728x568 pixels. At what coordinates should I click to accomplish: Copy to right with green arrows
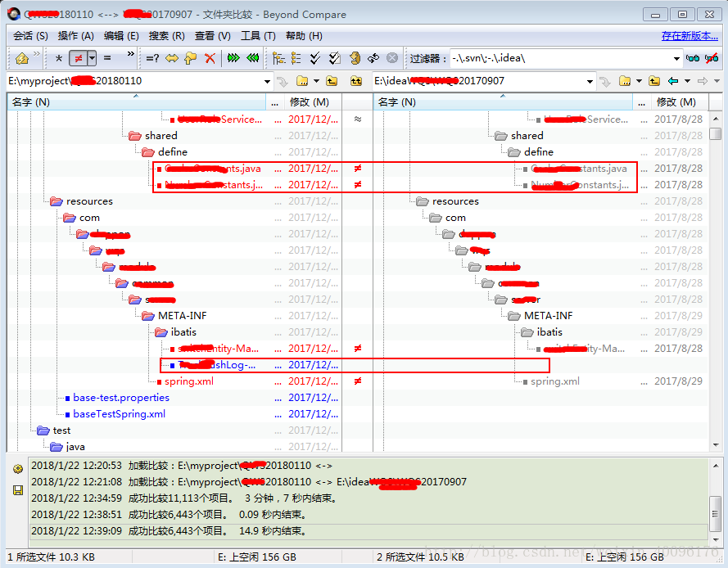coord(233,58)
